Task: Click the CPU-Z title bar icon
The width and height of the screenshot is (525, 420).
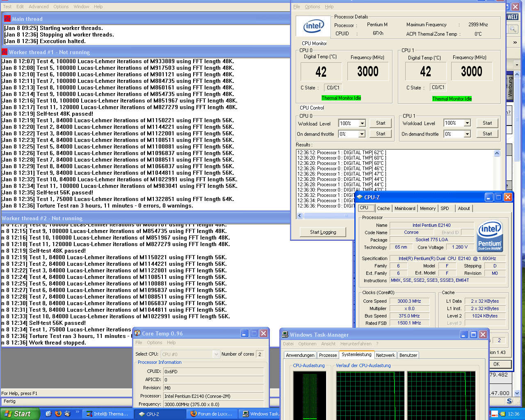Action: 360,197
